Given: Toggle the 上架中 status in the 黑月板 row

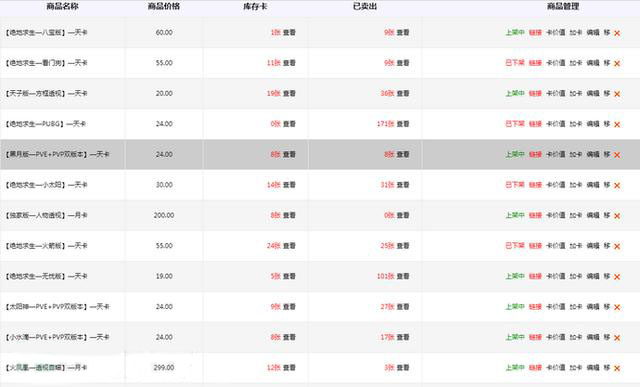Looking at the screenshot, I should coord(515,154).
